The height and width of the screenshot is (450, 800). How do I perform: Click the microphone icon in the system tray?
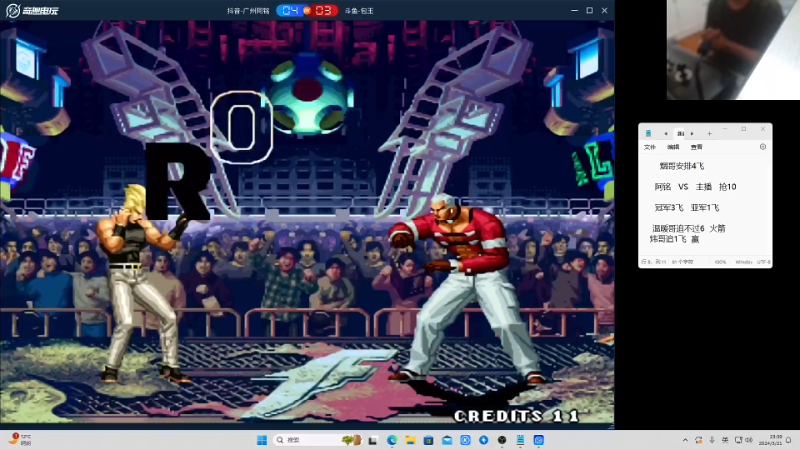pyautogui.click(x=712, y=440)
